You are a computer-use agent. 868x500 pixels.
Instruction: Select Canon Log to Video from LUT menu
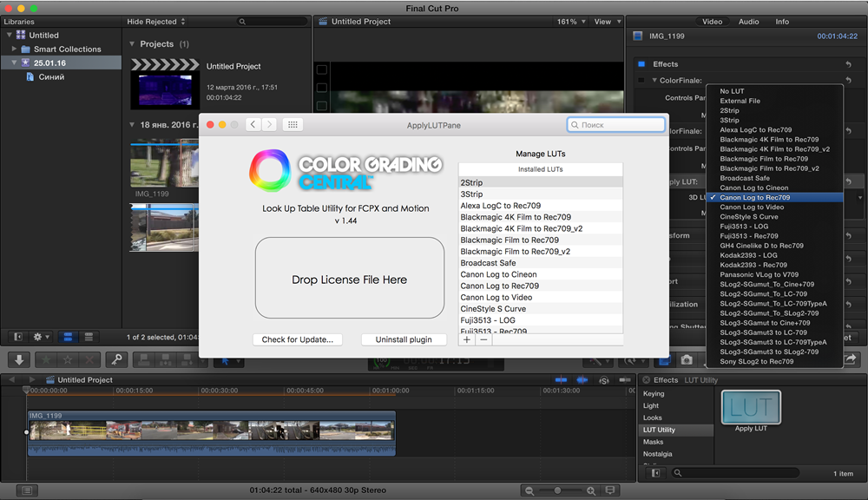752,207
